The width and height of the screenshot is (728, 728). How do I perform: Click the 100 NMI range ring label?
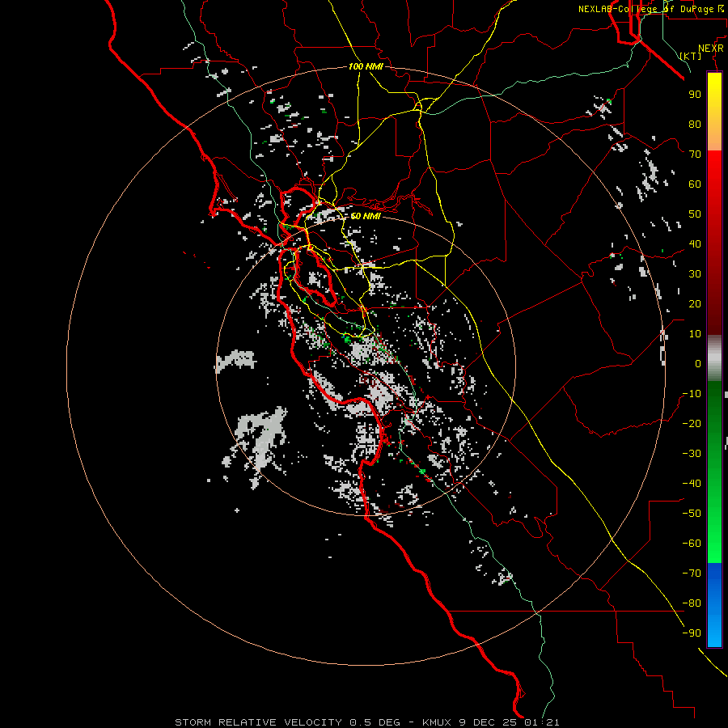pos(366,66)
